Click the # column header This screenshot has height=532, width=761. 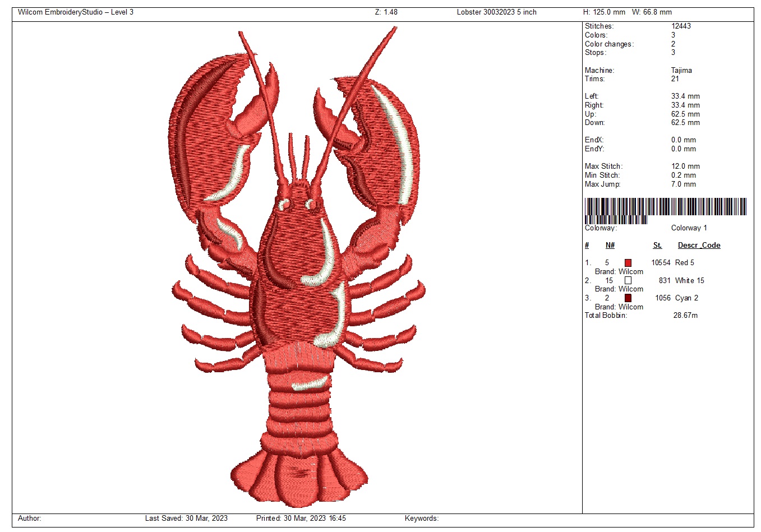[x=587, y=246]
